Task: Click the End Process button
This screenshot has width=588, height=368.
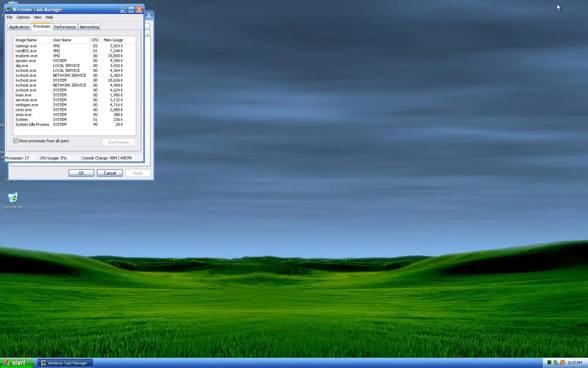Action: 119,142
